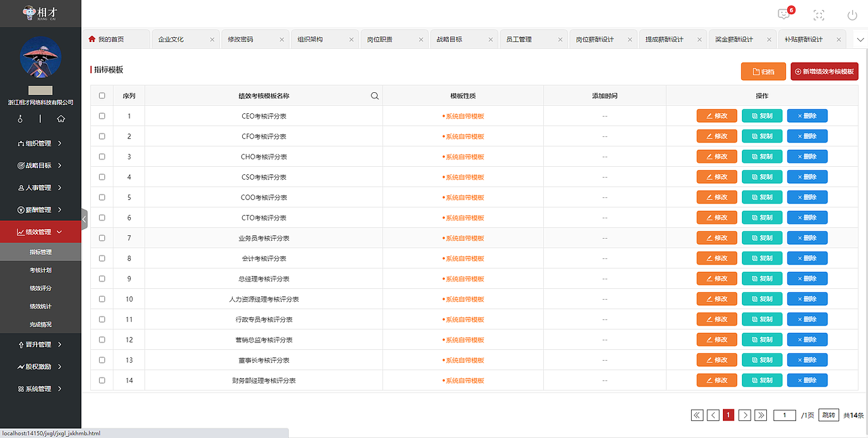
Task: Tick the checkbox for CEO考核评分表 row
Action: pos(102,115)
